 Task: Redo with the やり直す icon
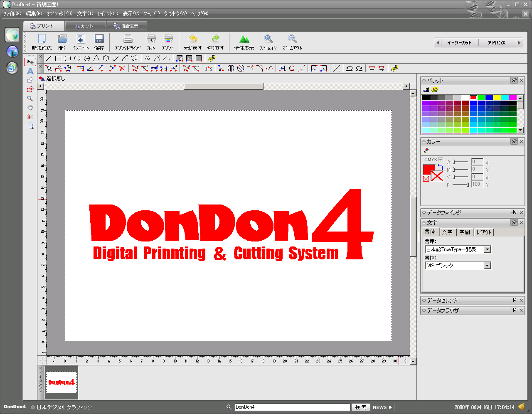(x=215, y=42)
